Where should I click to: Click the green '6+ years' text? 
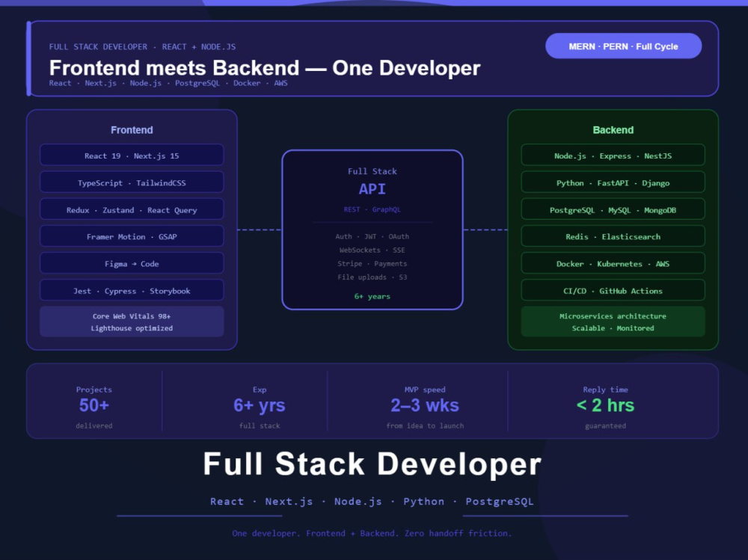click(372, 296)
